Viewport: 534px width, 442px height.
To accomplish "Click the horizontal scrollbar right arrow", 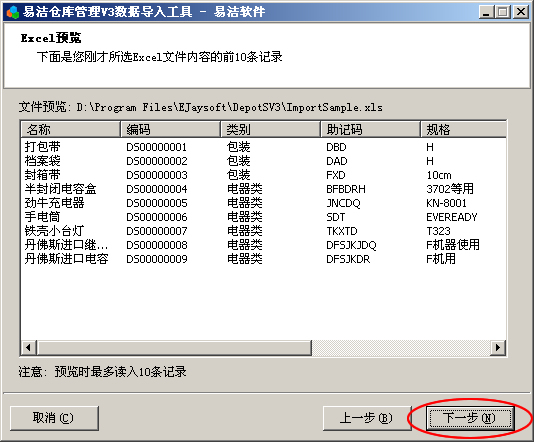I will pos(498,348).
